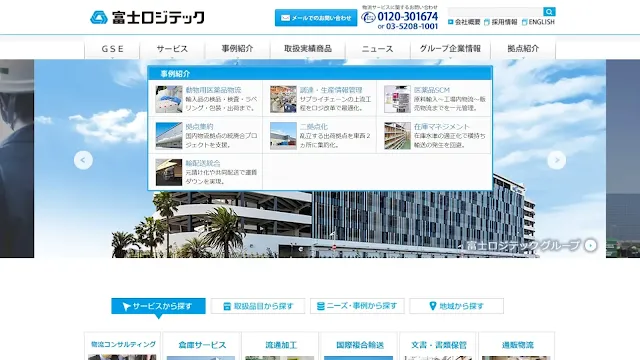640x360 pixels.
Task: Open the サービス menu
Action: click(x=172, y=49)
